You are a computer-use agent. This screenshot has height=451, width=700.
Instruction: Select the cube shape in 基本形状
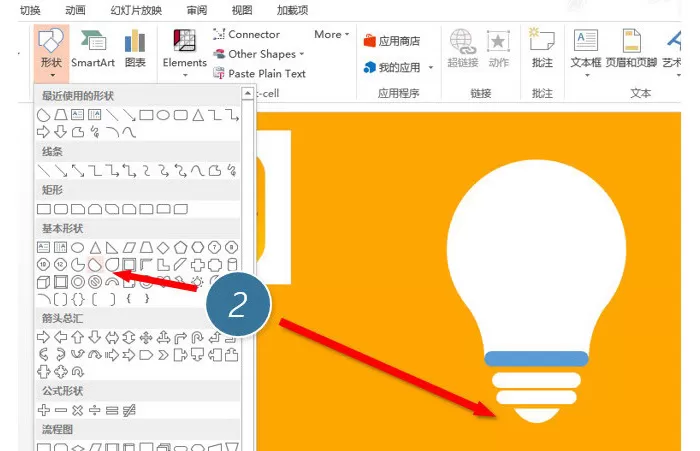(x=43, y=282)
